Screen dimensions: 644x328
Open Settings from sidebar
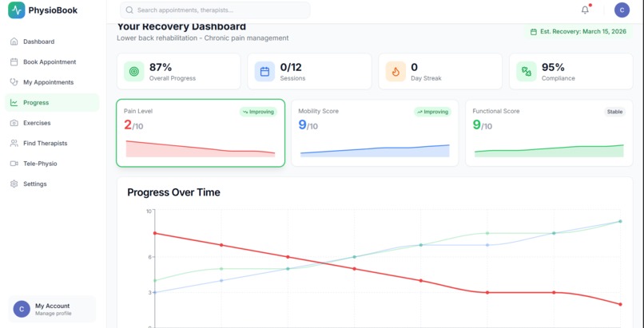[x=52, y=184]
